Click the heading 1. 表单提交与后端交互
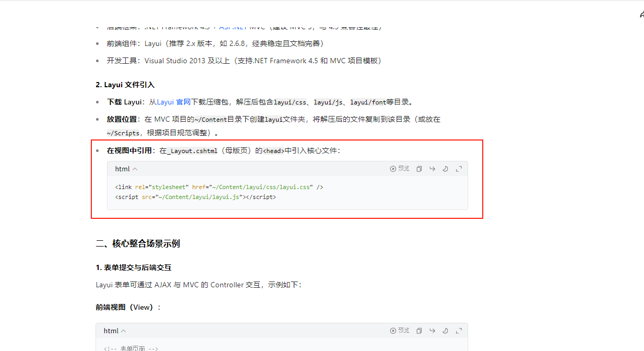The image size is (644, 351). point(134,267)
